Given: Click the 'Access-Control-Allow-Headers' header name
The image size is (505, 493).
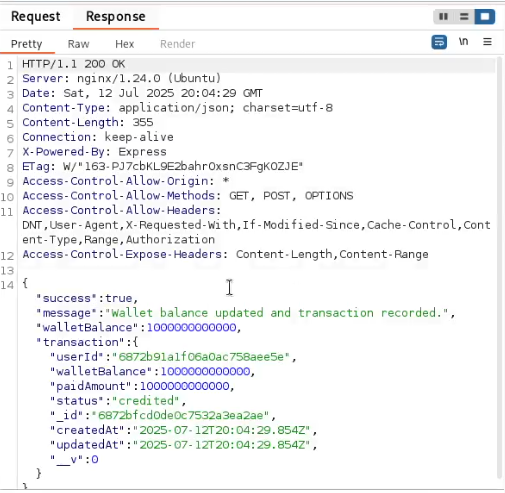Looking at the screenshot, I should (x=119, y=210).
